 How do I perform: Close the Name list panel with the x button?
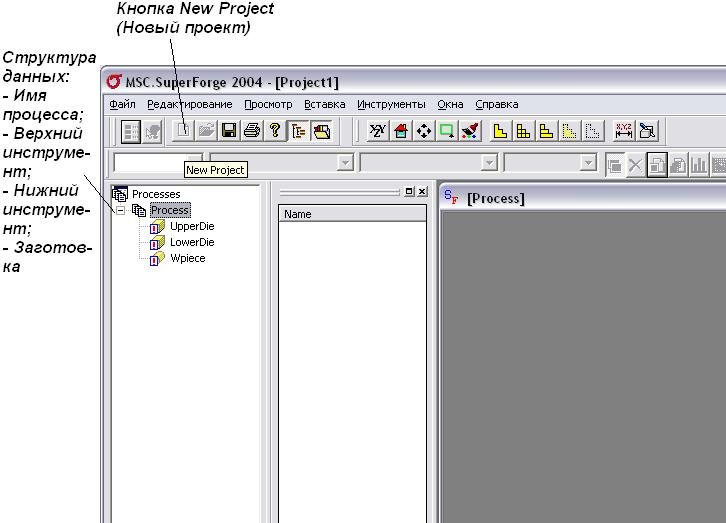coord(422,191)
